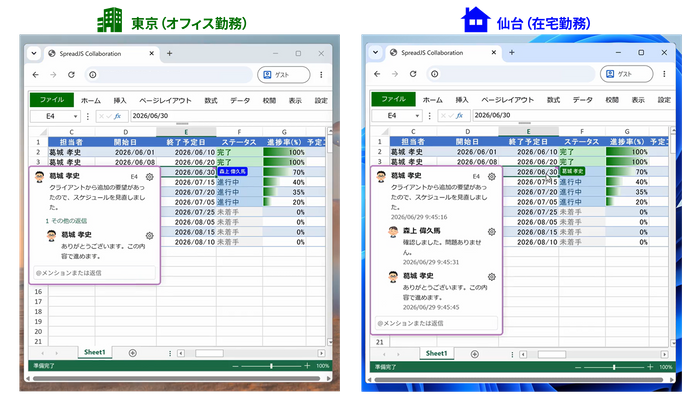
Task: Open settings gear on the reply comment, Tokyo
Action: [150, 236]
